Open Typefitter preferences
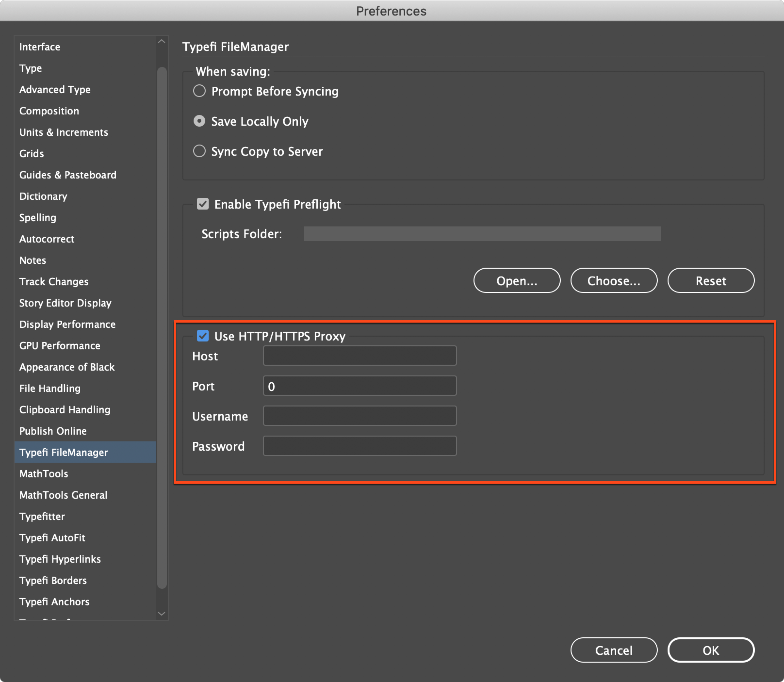Image resolution: width=784 pixels, height=682 pixels. pos(85,516)
